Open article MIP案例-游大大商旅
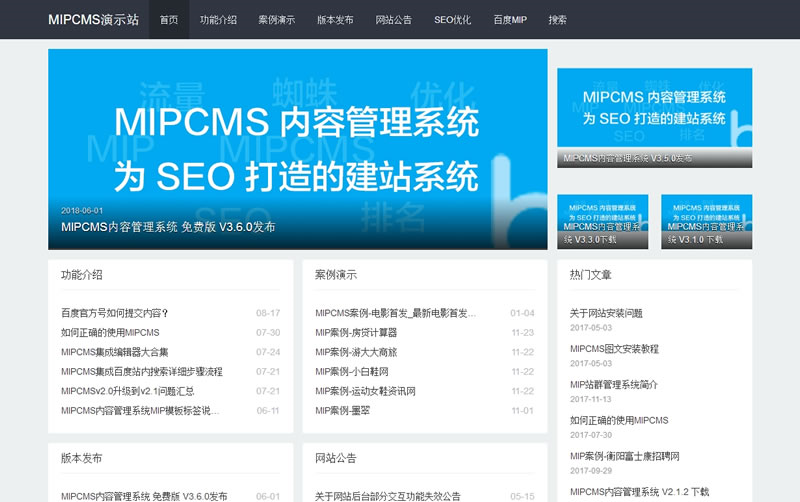The width and height of the screenshot is (800, 502). (x=356, y=352)
